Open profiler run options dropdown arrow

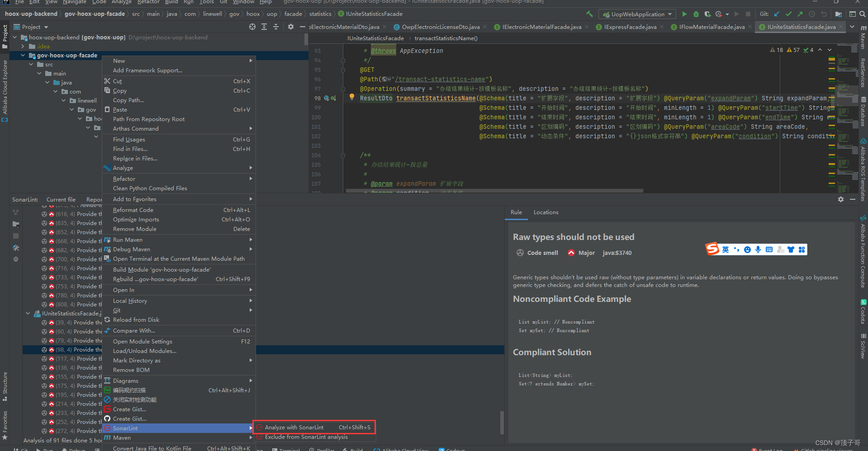point(727,14)
